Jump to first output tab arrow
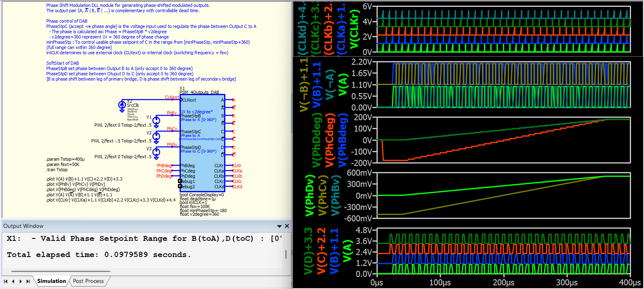644x289 pixels. tap(6, 281)
